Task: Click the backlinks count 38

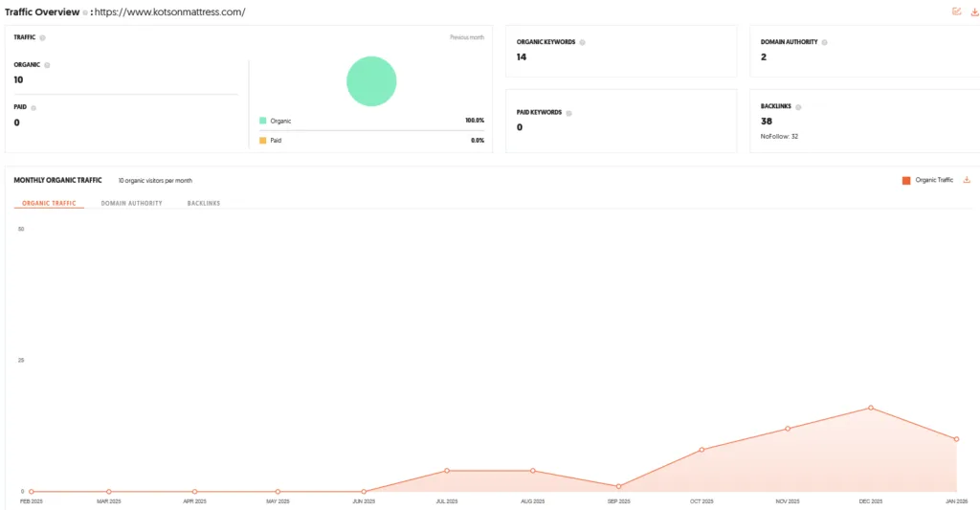Action: click(767, 122)
